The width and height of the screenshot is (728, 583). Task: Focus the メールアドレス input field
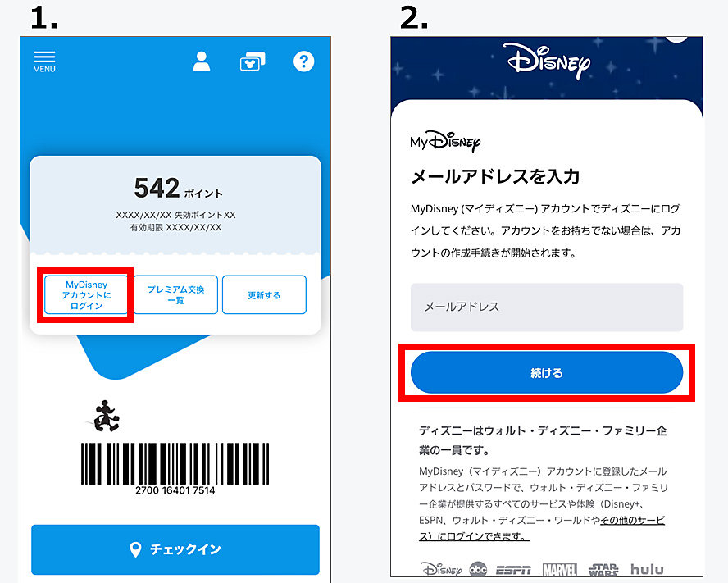(x=547, y=307)
